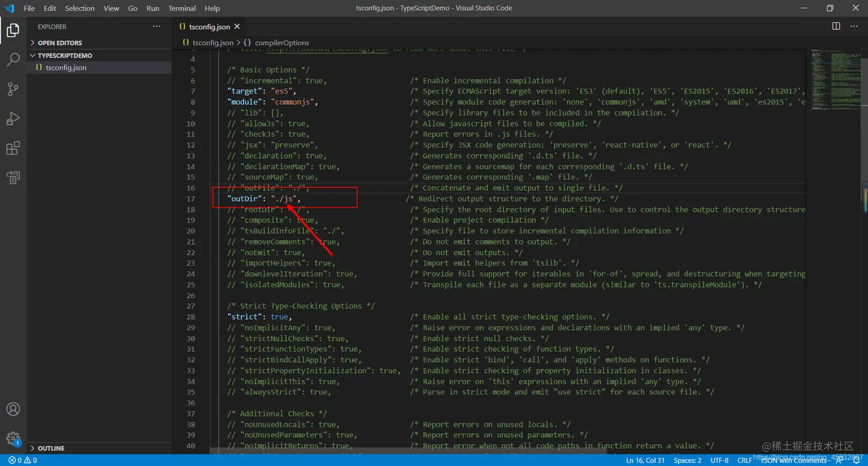This screenshot has width=868, height=466.
Task: Click the "Strict Type-Checking Options" comment line
Action: pos(301,306)
